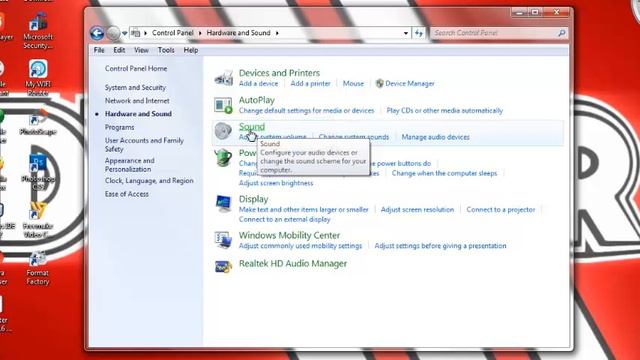Click the AutoPlay icon
Image resolution: width=640 pixels, height=360 pixels.
point(223,105)
